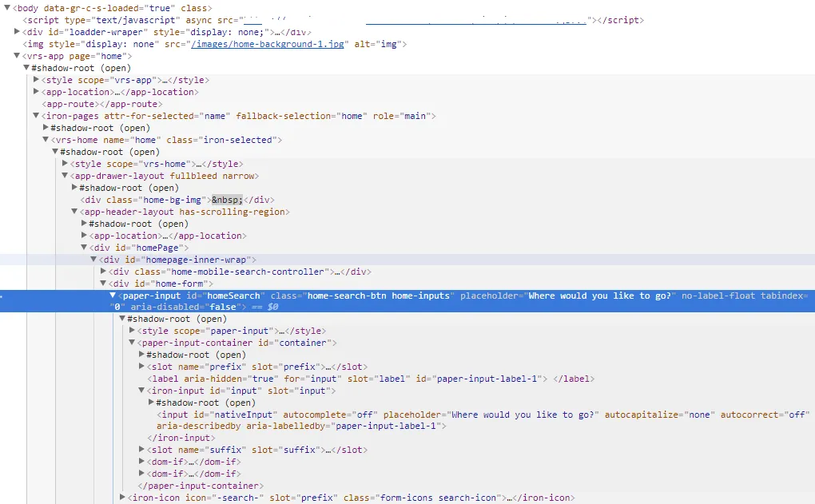Click the "iron-selected" class value on vrs-home
This screenshot has height=504, width=815.
(237, 140)
